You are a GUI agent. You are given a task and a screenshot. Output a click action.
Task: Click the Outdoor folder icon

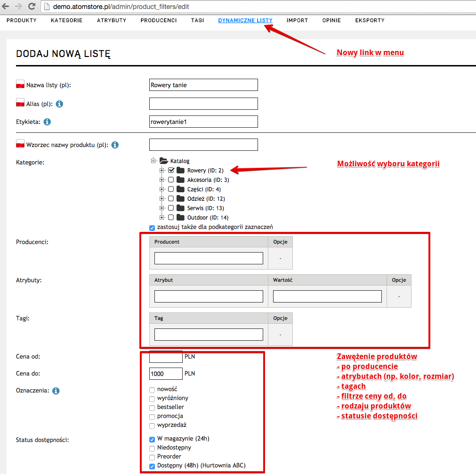[180, 217]
